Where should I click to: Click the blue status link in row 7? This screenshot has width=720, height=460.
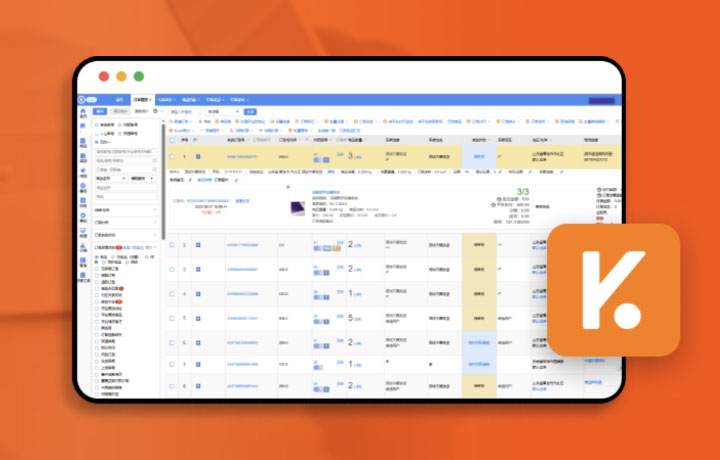(479, 365)
